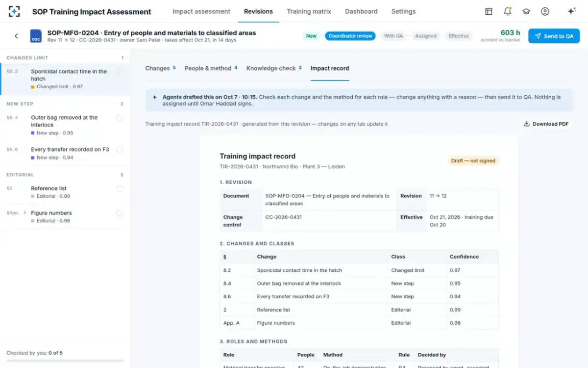Click the NEW STEP section header

[20, 104]
